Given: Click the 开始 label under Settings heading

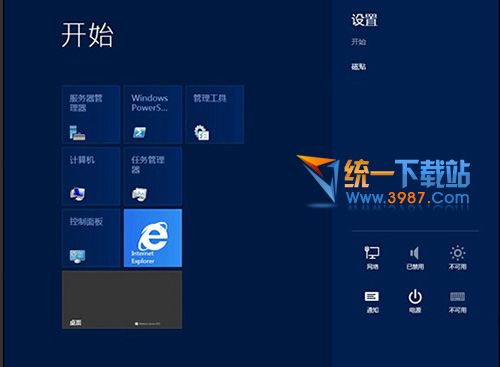Looking at the screenshot, I should pyautogui.click(x=359, y=42).
